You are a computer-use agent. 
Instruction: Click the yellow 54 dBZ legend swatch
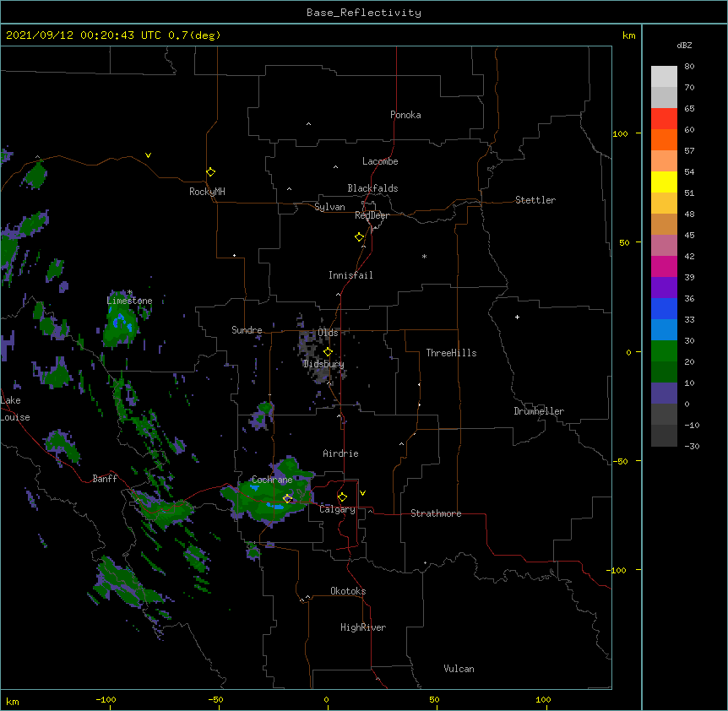click(664, 182)
